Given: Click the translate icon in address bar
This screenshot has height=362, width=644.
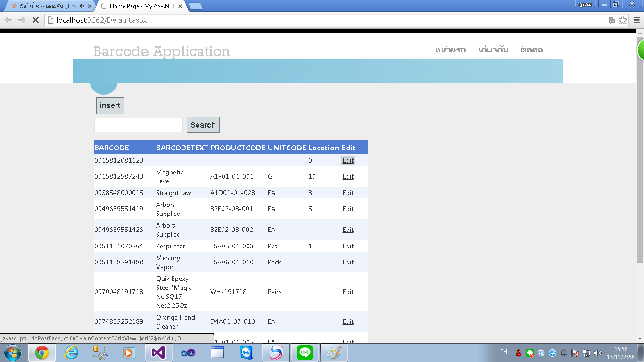Looking at the screenshot, I should click(612, 20).
